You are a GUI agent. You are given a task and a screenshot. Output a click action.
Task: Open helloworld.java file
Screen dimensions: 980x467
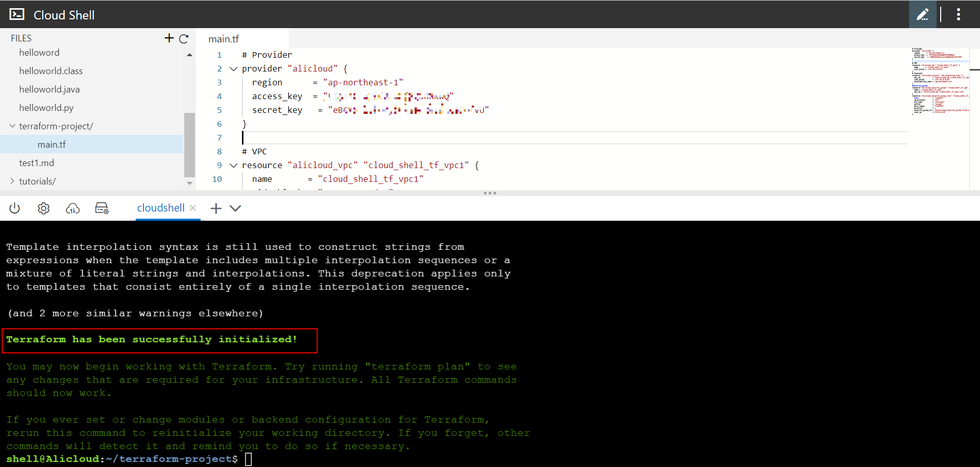pyautogui.click(x=50, y=89)
